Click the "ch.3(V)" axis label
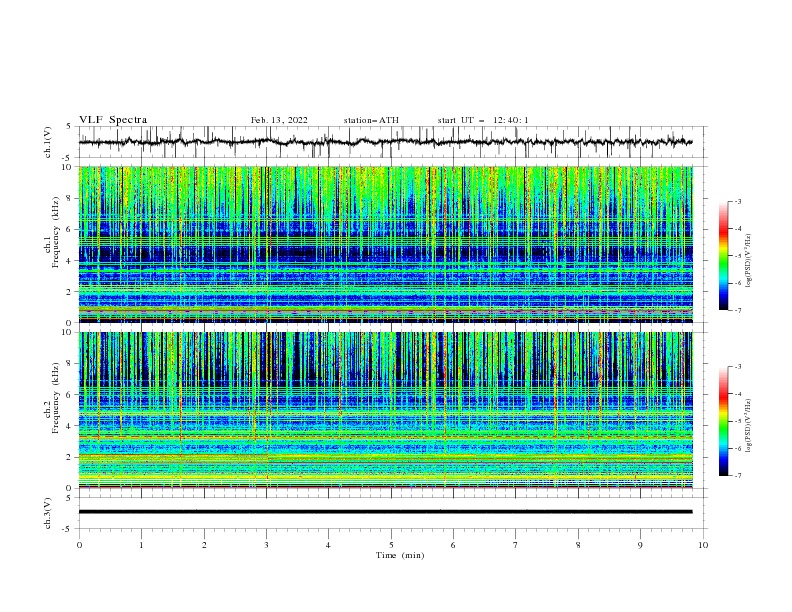 [x=48, y=513]
